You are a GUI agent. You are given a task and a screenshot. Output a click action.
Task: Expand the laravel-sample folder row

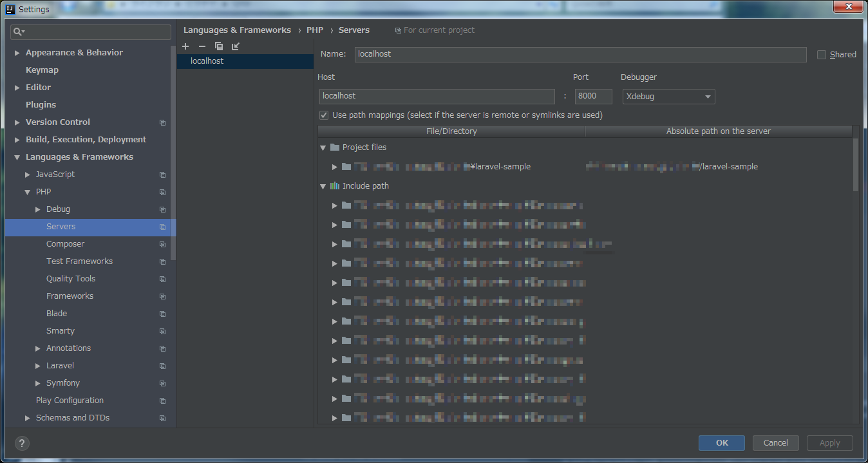pyautogui.click(x=335, y=167)
